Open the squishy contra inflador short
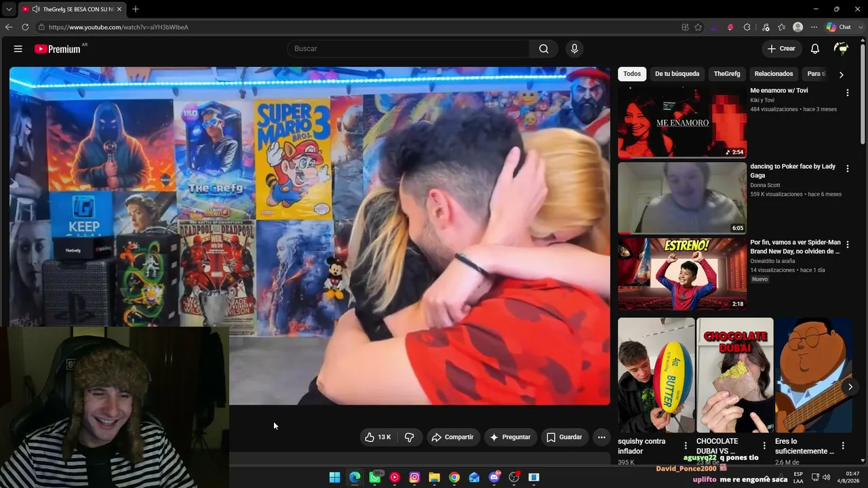This screenshot has width=868, height=488. click(x=656, y=375)
